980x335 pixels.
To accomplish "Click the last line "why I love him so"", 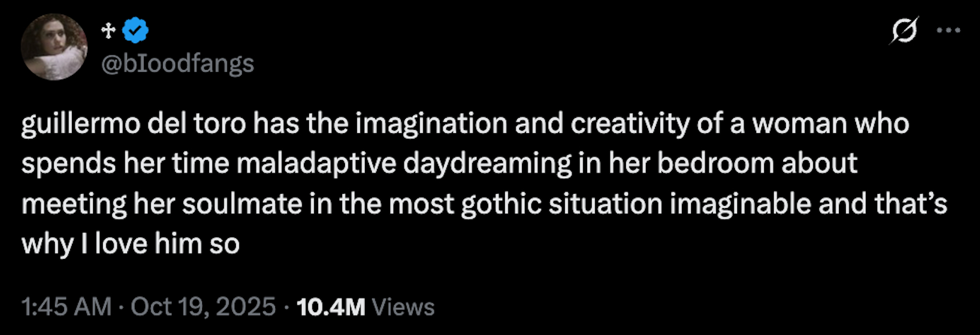I will 130,244.
